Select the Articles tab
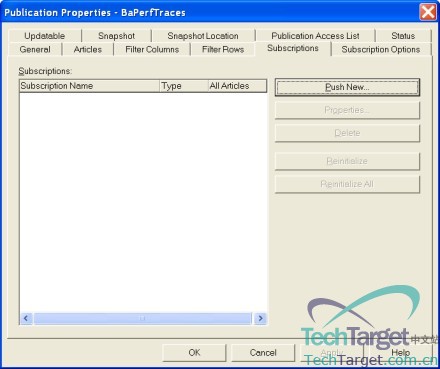440x369 pixels. click(88, 49)
